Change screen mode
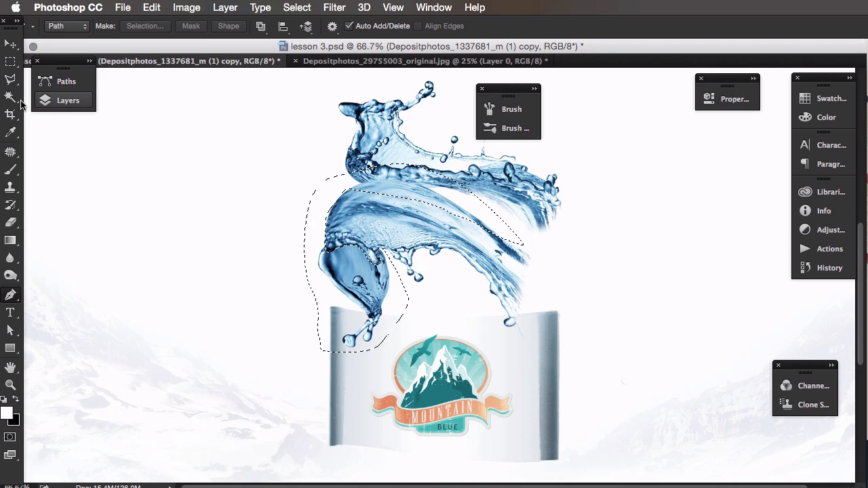 click(x=10, y=455)
